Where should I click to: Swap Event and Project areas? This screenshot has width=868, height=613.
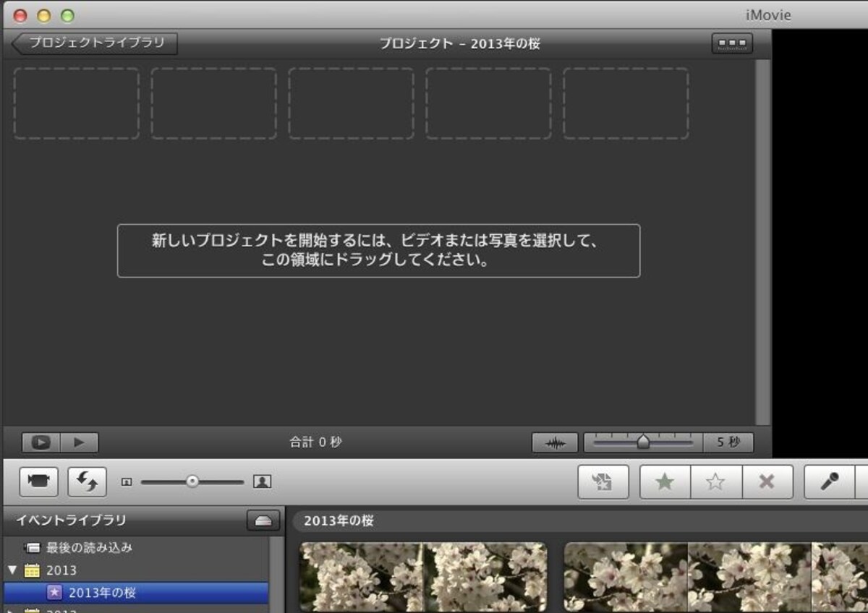(88, 482)
